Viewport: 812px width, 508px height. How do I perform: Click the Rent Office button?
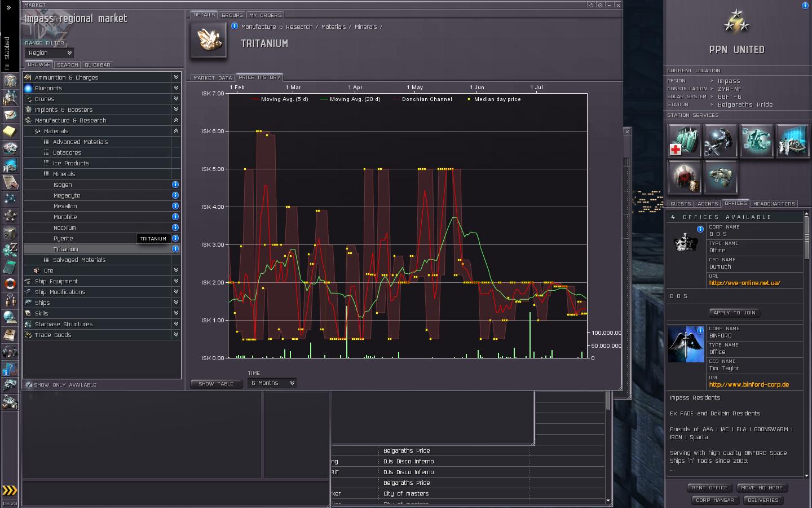tap(709, 488)
